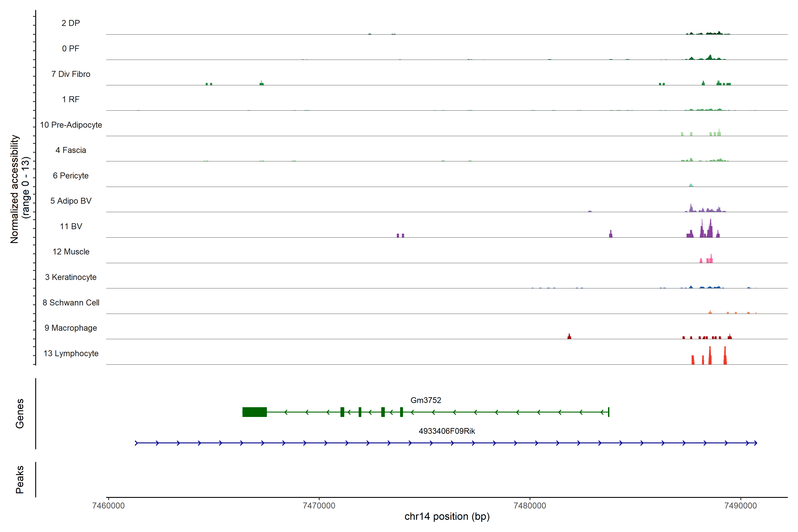The width and height of the screenshot is (798, 532).
Task: Click the large first exon of Gm3752
Action: (254, 412)
